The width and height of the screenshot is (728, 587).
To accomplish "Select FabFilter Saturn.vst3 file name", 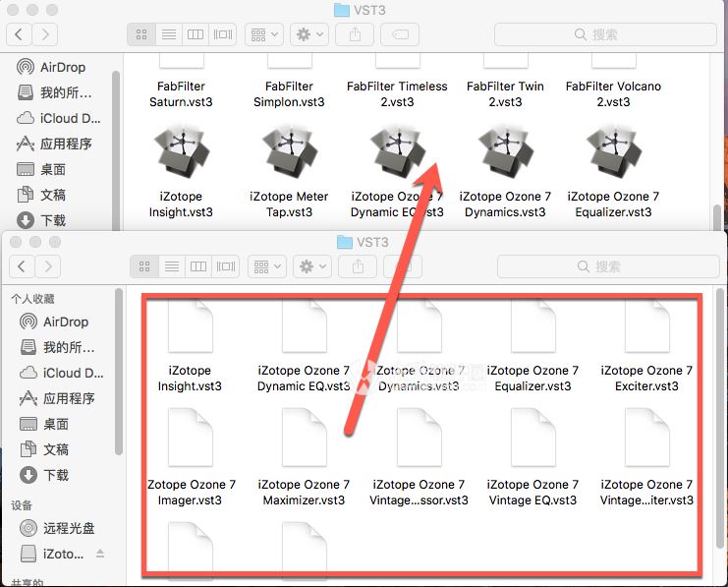I will click(181, 93).
